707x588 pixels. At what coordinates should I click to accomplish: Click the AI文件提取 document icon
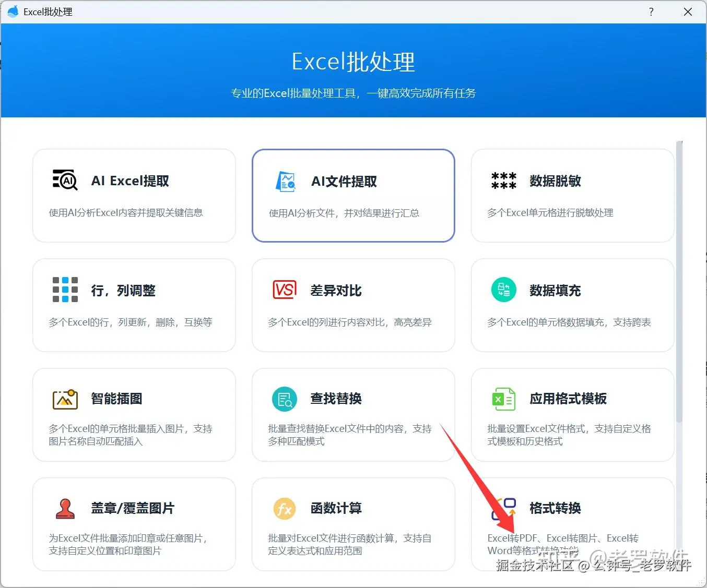(x=285, y=181)
